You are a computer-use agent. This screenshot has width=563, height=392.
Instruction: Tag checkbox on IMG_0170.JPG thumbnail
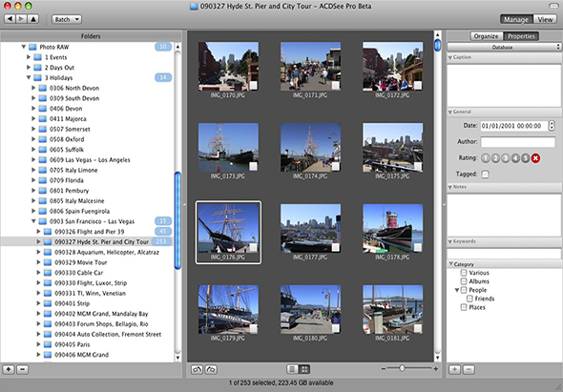tap(253, 86)
